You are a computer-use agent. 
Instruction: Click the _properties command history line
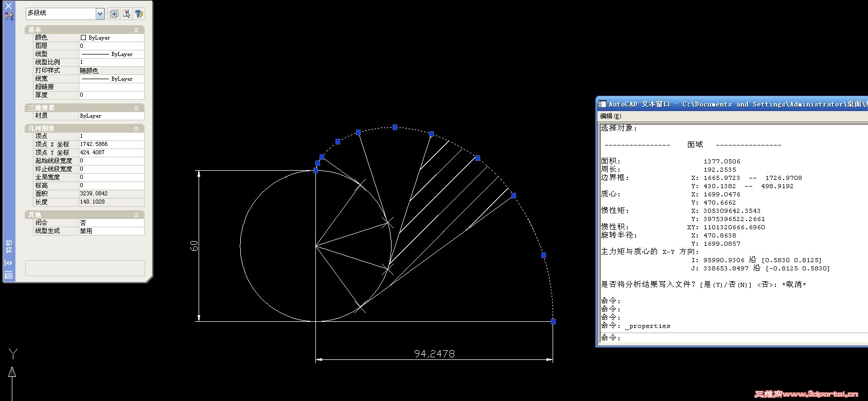pos(635,326)
